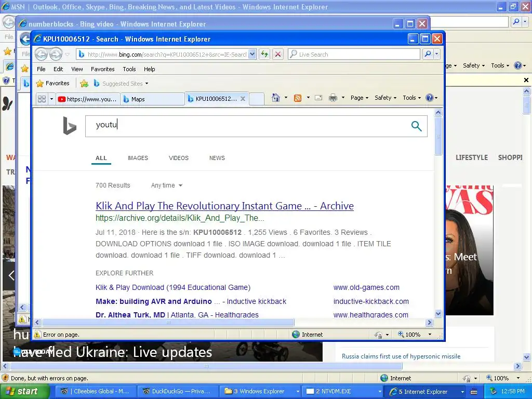Viewport: 532px width, 399px height.
Task: Open Suggested Sites on the favorites bar
Action: pos(121,84)
